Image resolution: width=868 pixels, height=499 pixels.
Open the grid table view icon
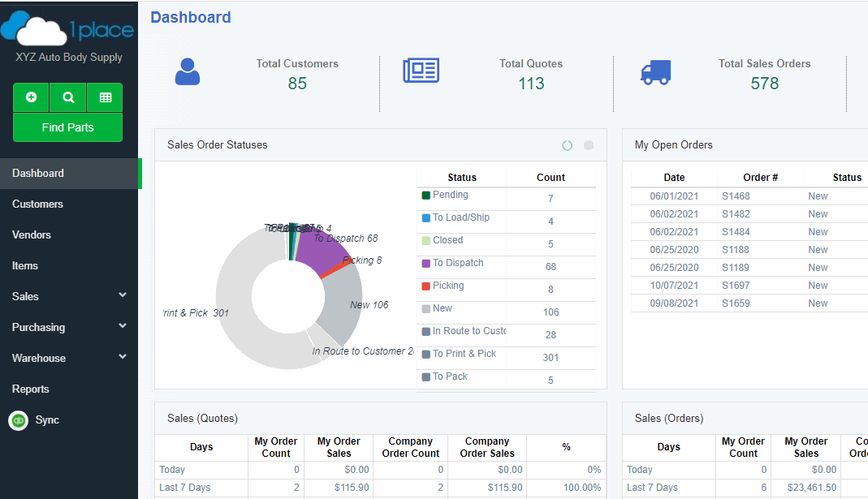pyautogui.click(x=105, y=97)
